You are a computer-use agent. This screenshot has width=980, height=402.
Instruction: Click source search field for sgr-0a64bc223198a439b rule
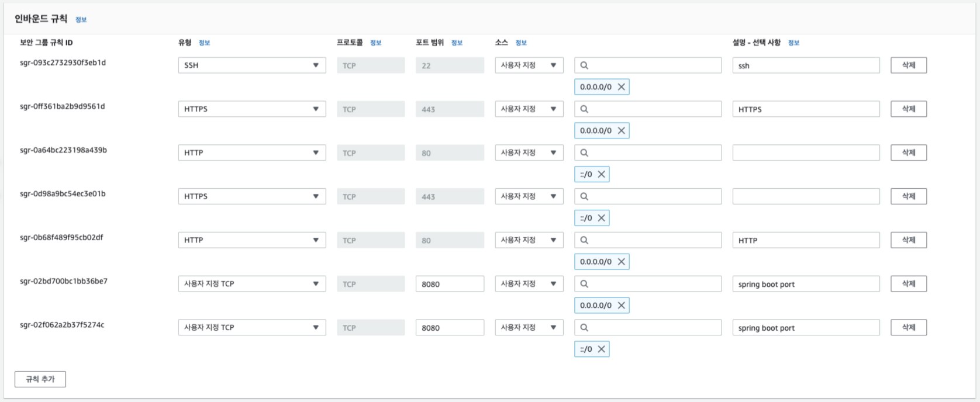[648, 153]
